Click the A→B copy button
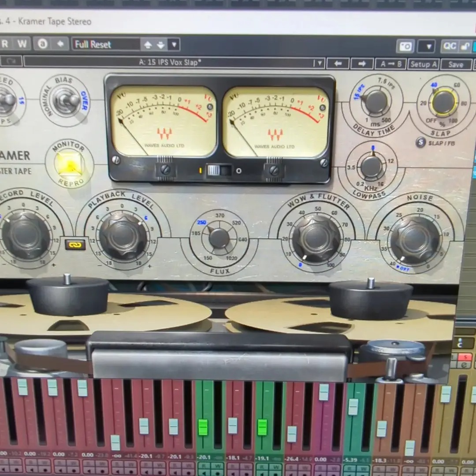 (390, 64)
